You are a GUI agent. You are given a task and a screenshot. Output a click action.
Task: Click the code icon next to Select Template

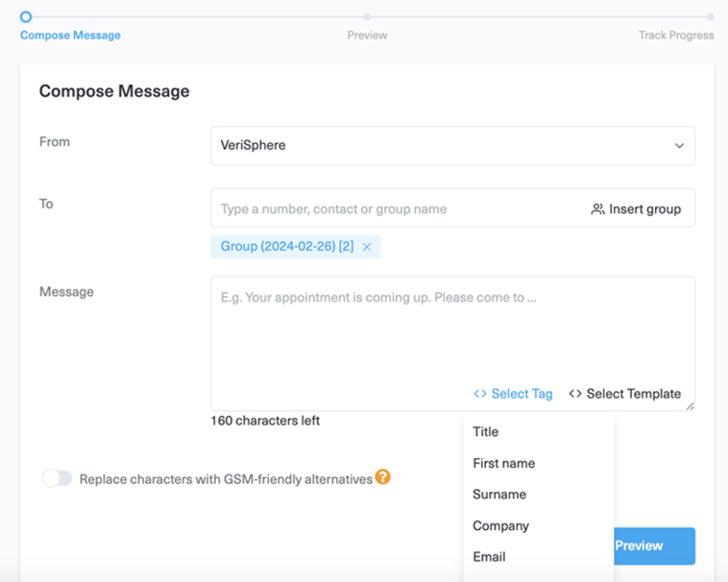click(x=575, y=394)
